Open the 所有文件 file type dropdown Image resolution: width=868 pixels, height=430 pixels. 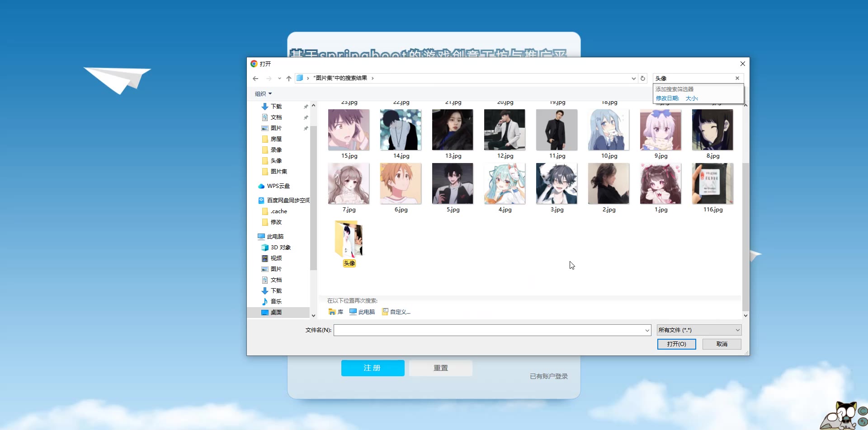(x=699, y=330)
